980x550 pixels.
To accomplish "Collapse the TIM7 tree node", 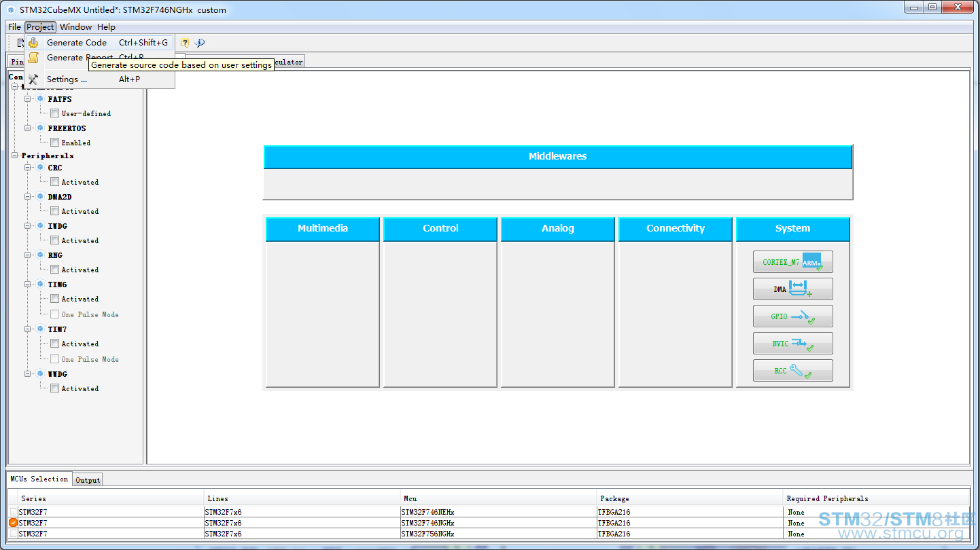I will point(29,329).
